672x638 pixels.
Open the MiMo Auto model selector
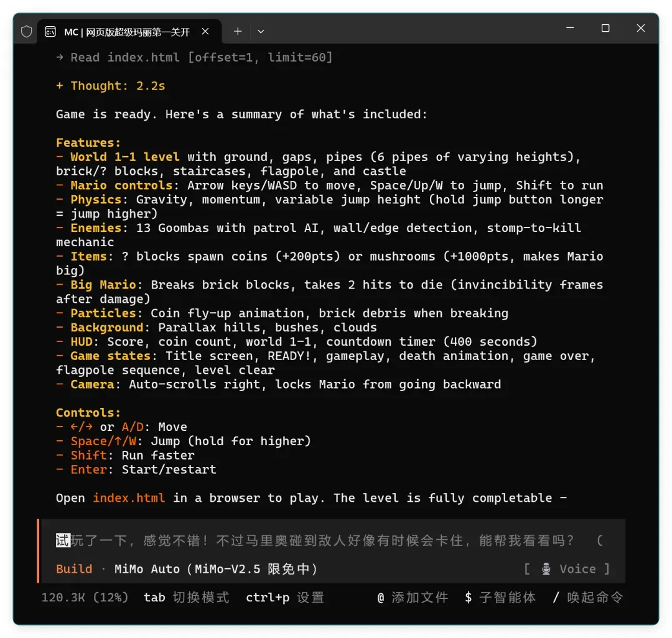click(216, 569)
